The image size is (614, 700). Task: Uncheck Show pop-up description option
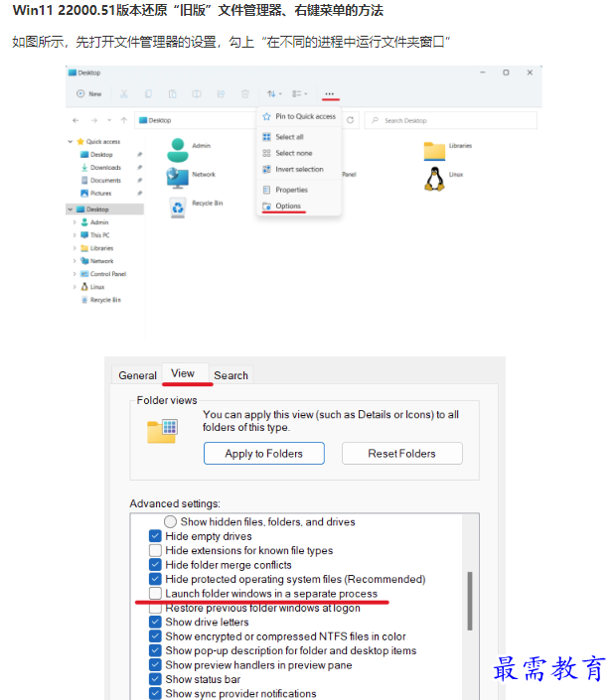(155, 650)
